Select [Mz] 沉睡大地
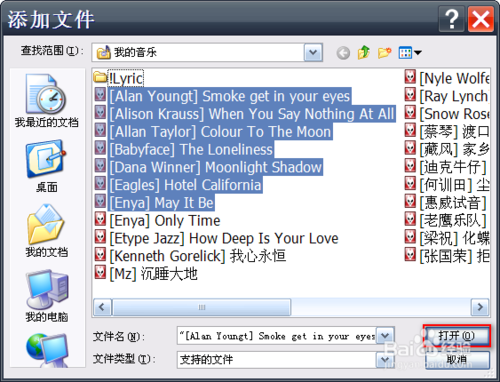 coord(153,273)
